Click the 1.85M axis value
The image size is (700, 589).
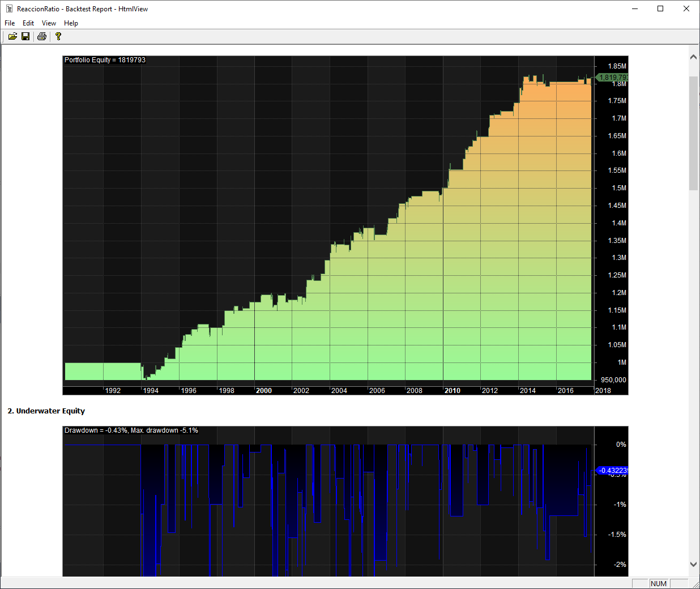coord(617,66)
